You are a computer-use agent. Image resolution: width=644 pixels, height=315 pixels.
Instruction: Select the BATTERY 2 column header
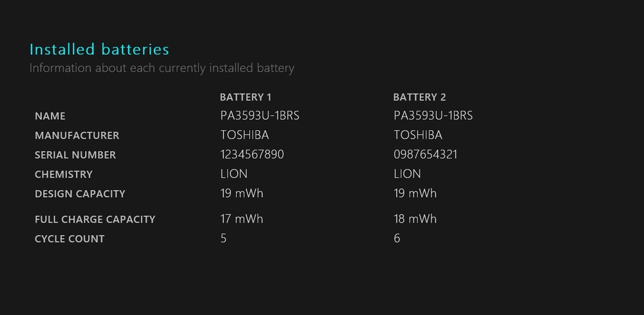419,97
